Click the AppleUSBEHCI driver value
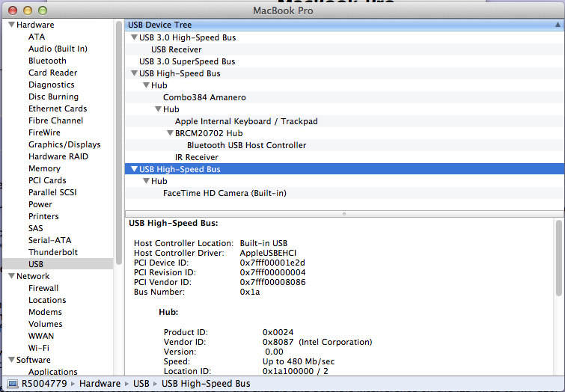This screenshot has height=392, width=565. point(268,253)
